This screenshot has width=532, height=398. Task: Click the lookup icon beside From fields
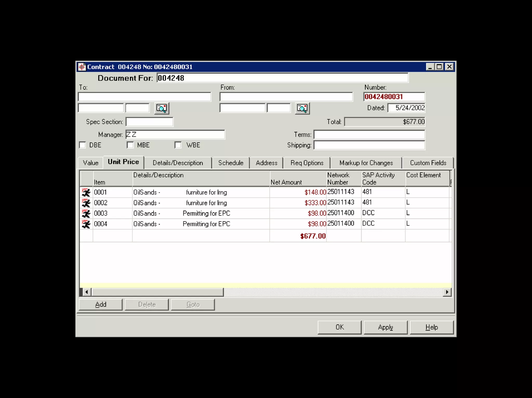pyautogui.click(x=302, y=108)
